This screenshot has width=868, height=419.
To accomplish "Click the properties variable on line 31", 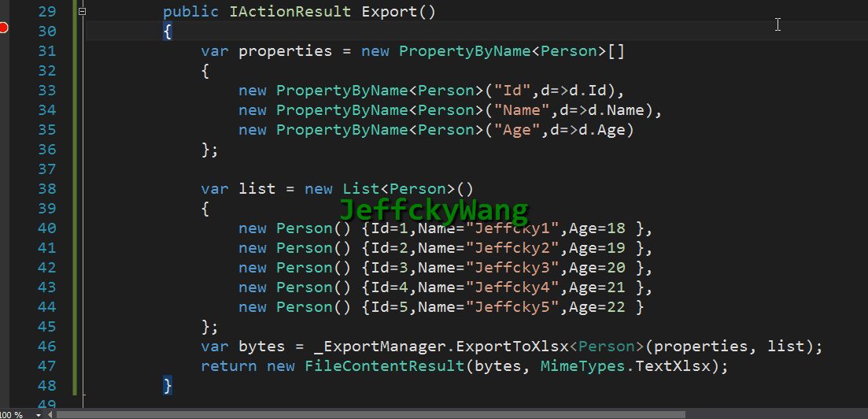I will click(285, 51).
